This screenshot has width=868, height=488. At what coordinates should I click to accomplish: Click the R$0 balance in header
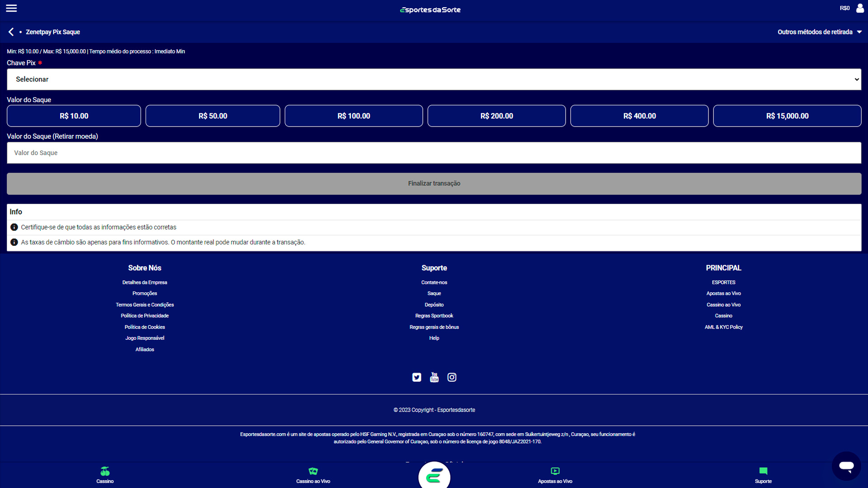click(844, 8)
